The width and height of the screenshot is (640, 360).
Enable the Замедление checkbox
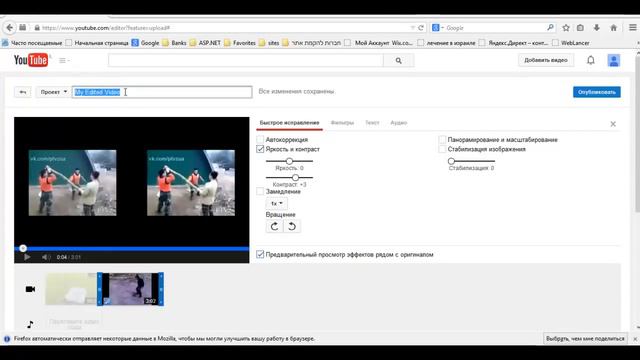coord(260,191)
